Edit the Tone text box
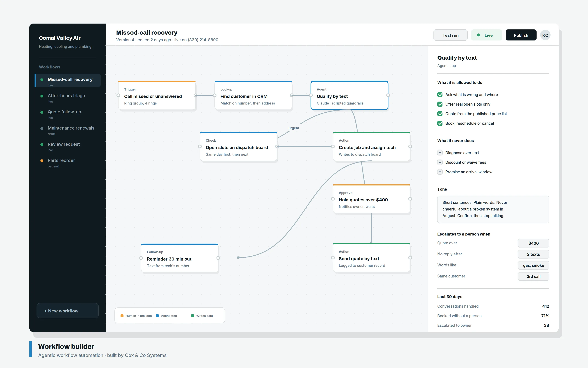 click(x=493, y=209)
